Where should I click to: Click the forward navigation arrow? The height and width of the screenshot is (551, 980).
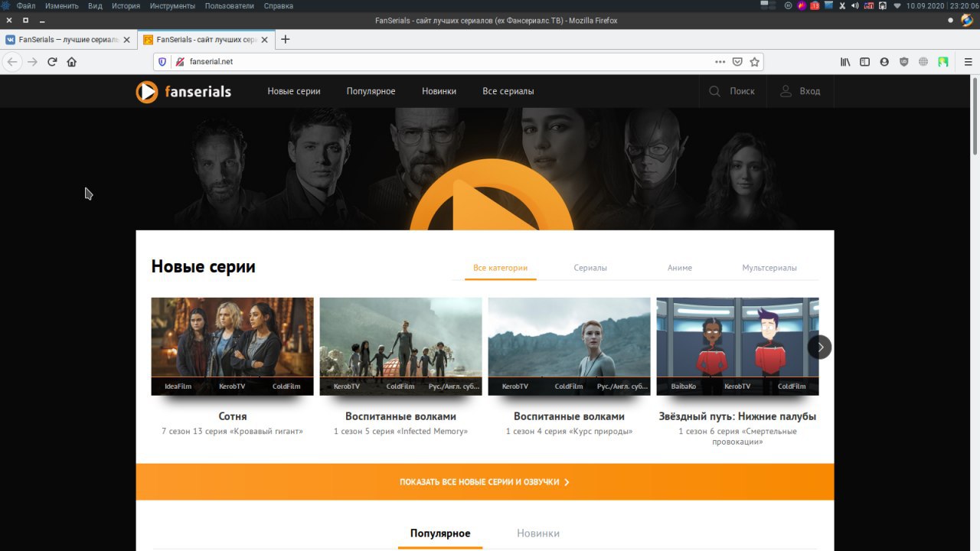click(32, 62)
